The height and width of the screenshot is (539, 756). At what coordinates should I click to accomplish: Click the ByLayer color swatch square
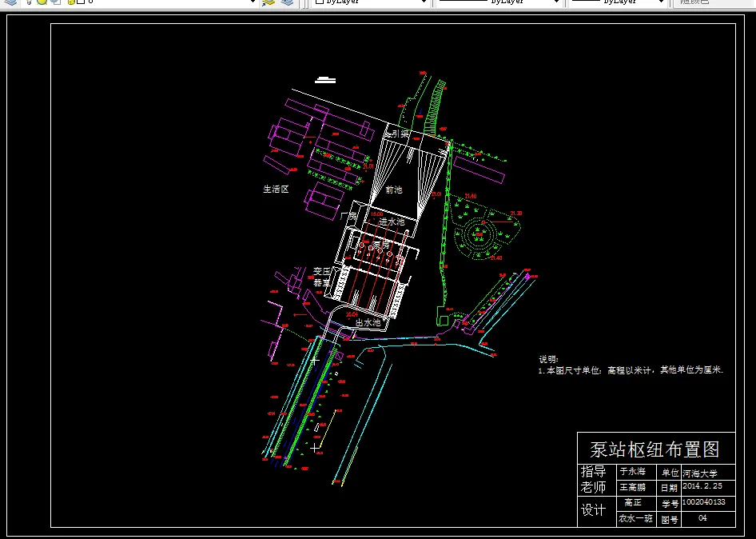[319, 2]
